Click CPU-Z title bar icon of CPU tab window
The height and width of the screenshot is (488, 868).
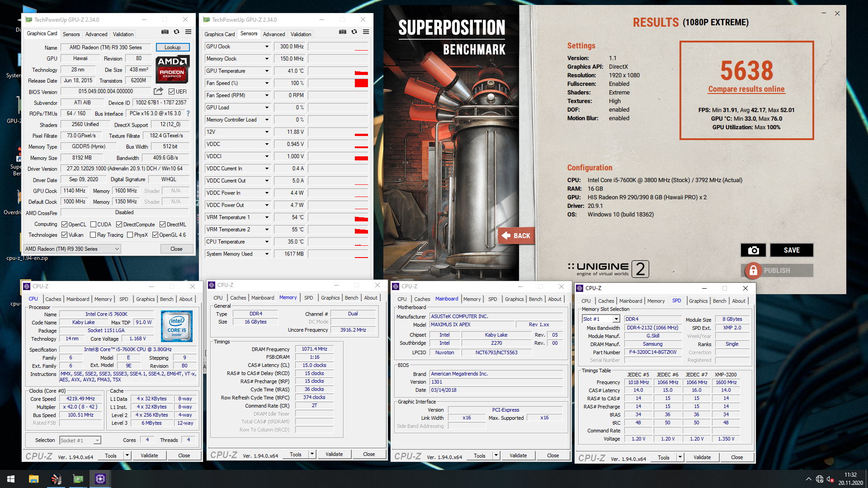pos(27,286)
